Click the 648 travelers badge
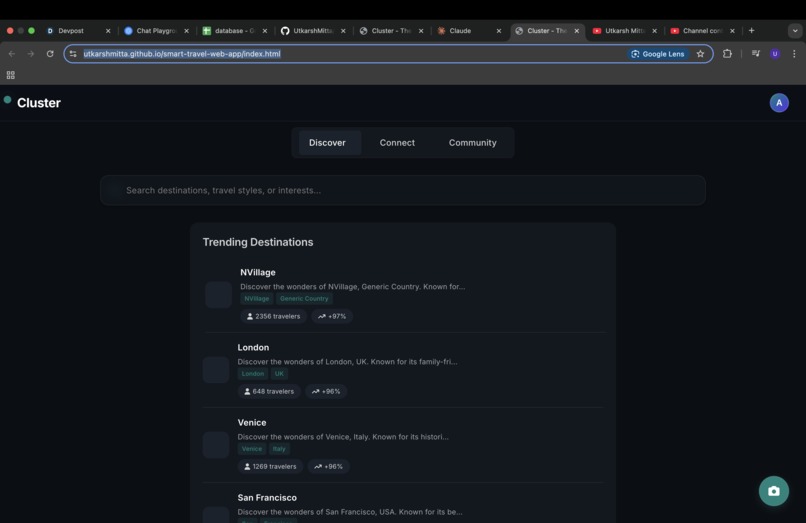Screen dimensions: 806x523 [x=269, y=391]
